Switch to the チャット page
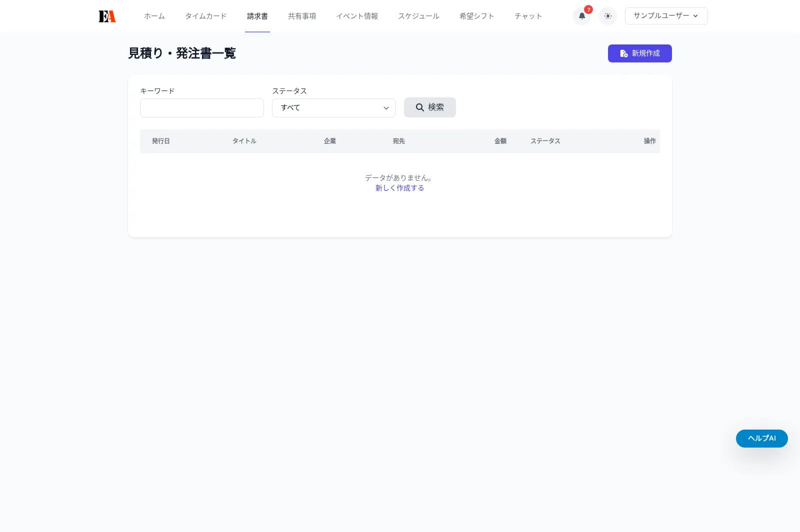This screenshot has height=532, width=800. (x=527, y=15)
